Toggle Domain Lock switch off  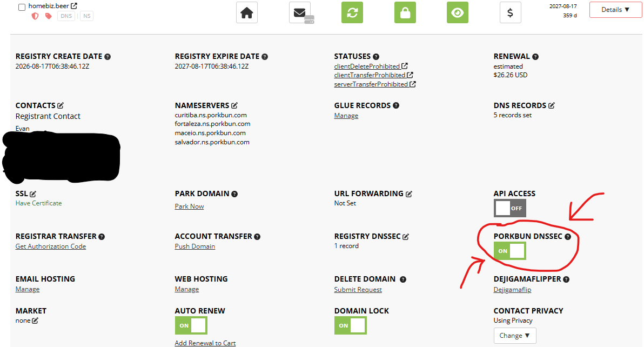pos(350,325)
